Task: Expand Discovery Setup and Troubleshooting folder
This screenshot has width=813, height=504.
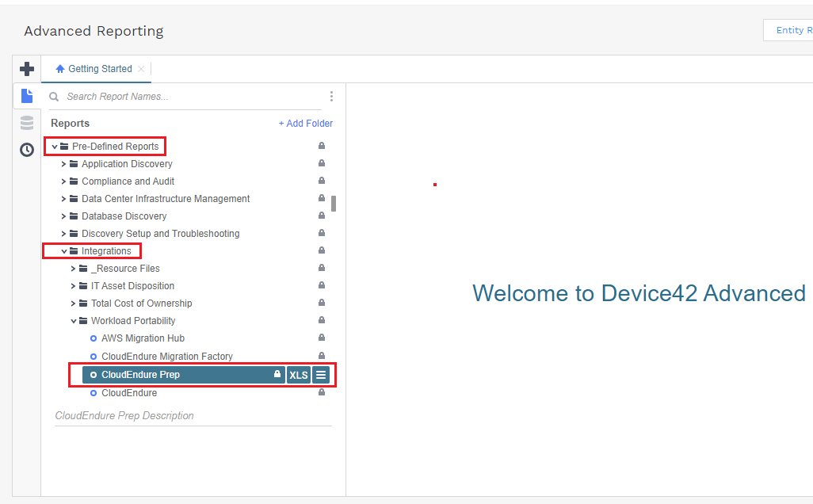Action: tap(63, 234)
